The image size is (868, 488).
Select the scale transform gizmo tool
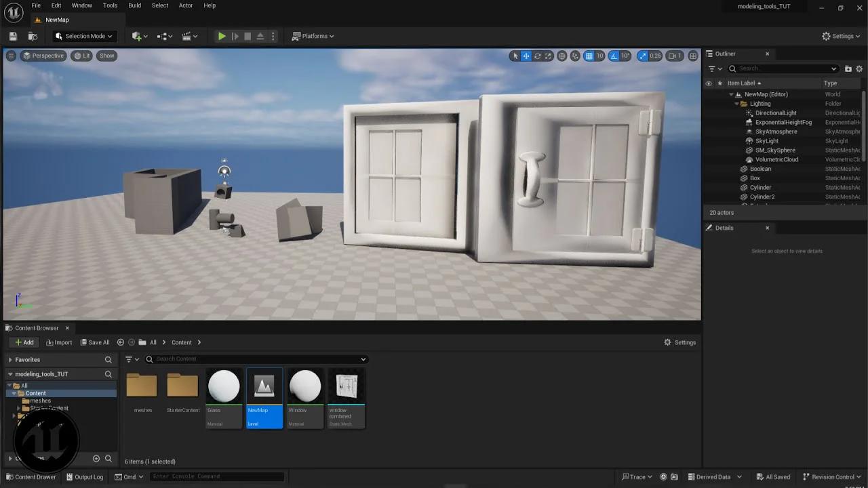pyautogui.click(x=549, y=56)
